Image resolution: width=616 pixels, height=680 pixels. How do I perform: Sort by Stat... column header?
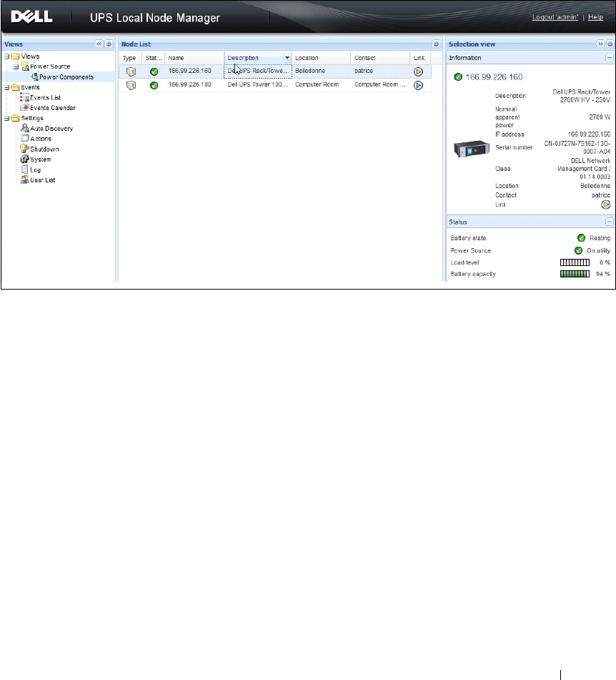(154, 58)
